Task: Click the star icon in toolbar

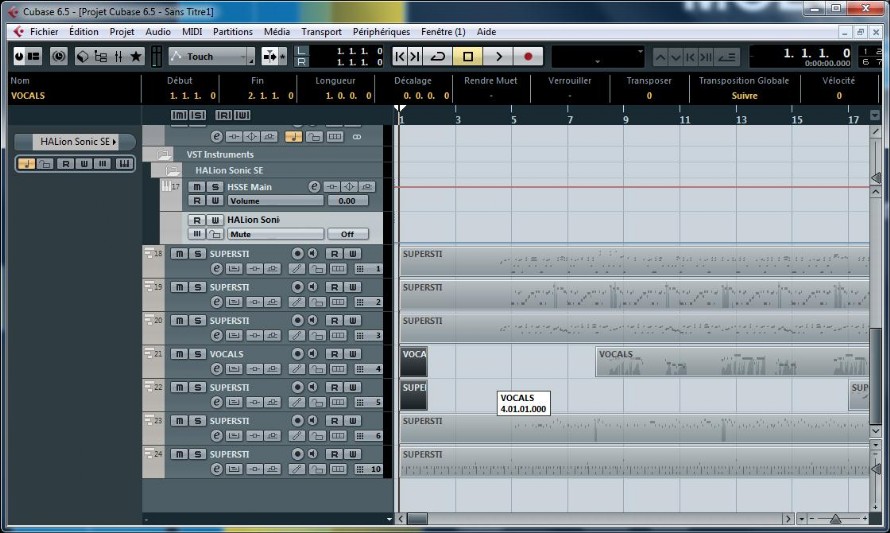Action: tap(136, 56)
